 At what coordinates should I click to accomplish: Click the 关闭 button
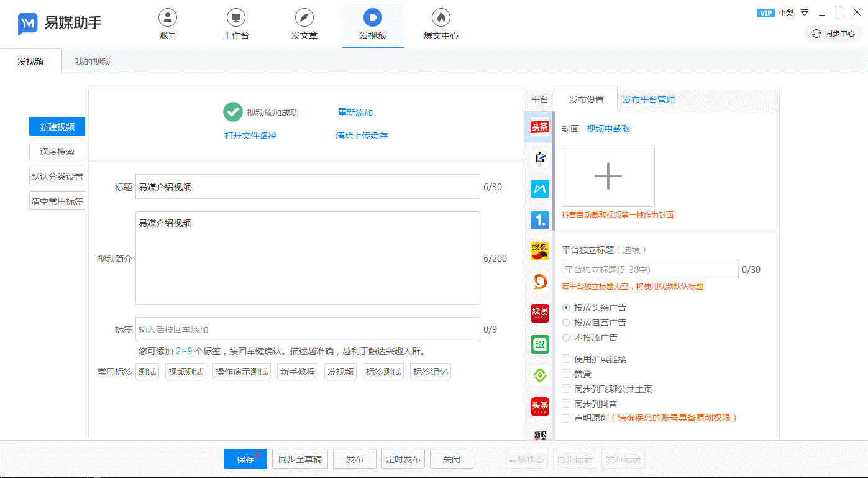(452, 459)
